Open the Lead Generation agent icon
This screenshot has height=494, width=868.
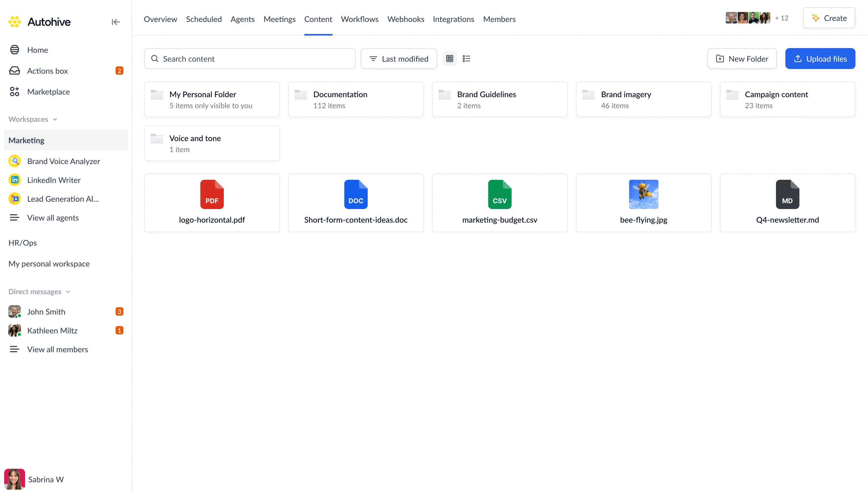click(x=15, y=199)
